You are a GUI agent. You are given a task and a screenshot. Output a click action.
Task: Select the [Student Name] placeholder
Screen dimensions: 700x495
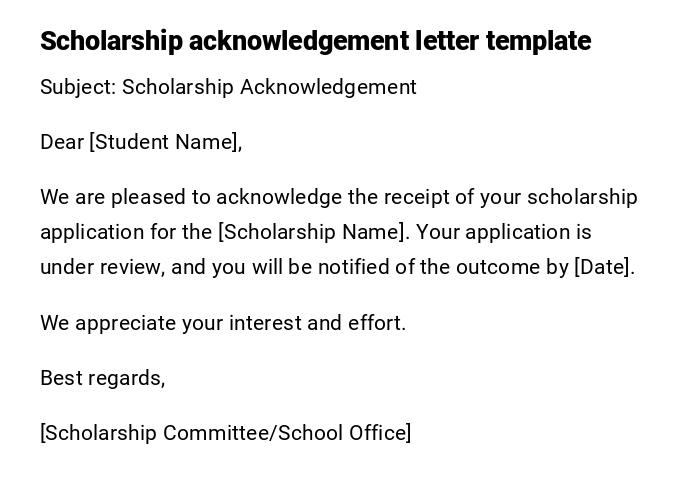point(165,142)
